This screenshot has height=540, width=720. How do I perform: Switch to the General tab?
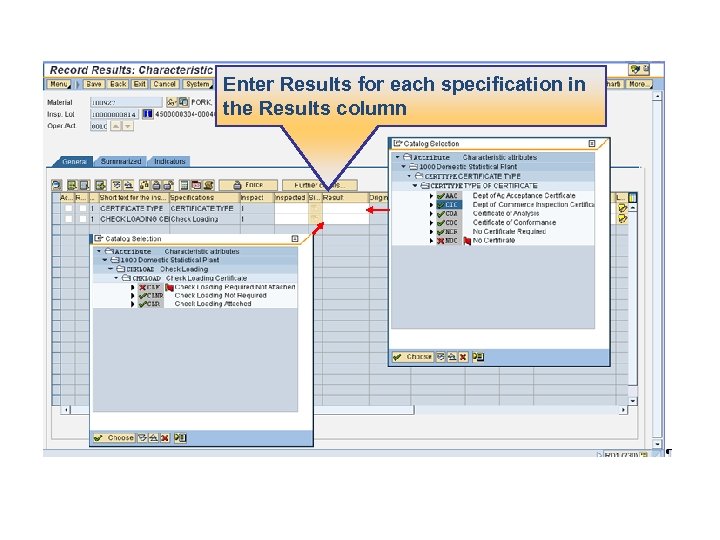pyautogui.click(x=74, y=162)
